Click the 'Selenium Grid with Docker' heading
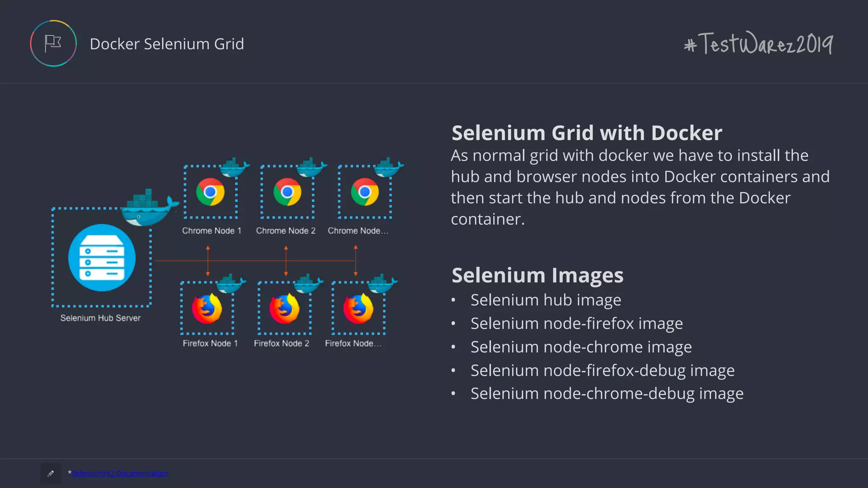868x488 pixels. [587, 133]
